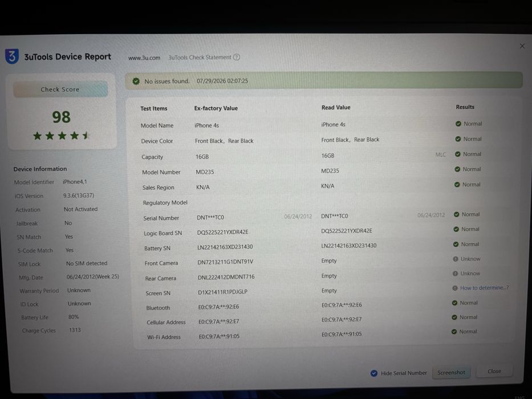The height and width of the screenshot is (399, 532).
Task: Click the Mfg. Date value 06/24/2012(Week 25)
Action: click(92, 276)
